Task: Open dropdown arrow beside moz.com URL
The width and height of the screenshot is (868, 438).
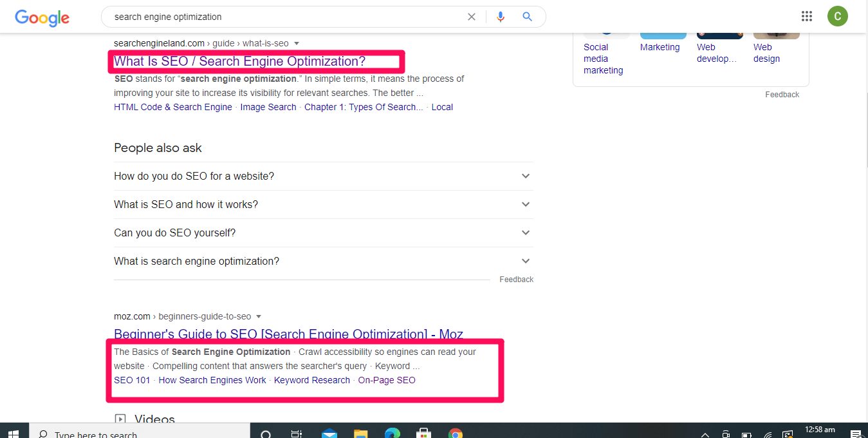Action: 259,317
